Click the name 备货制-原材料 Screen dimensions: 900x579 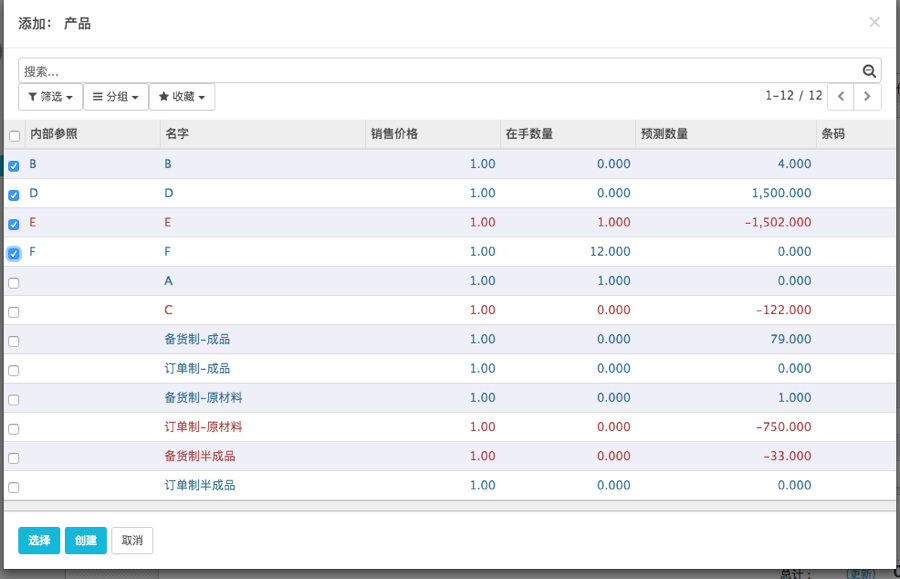point(203,398)
